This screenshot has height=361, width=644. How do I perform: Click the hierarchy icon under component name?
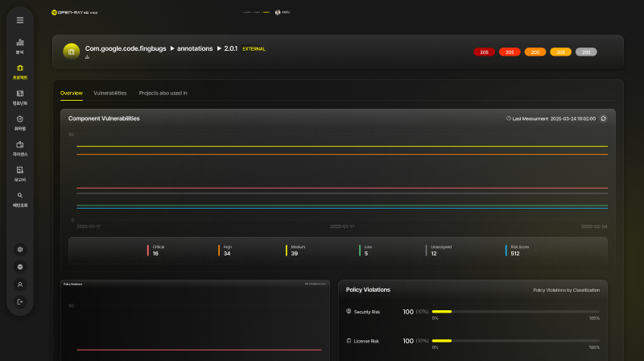tap(87, 57)
